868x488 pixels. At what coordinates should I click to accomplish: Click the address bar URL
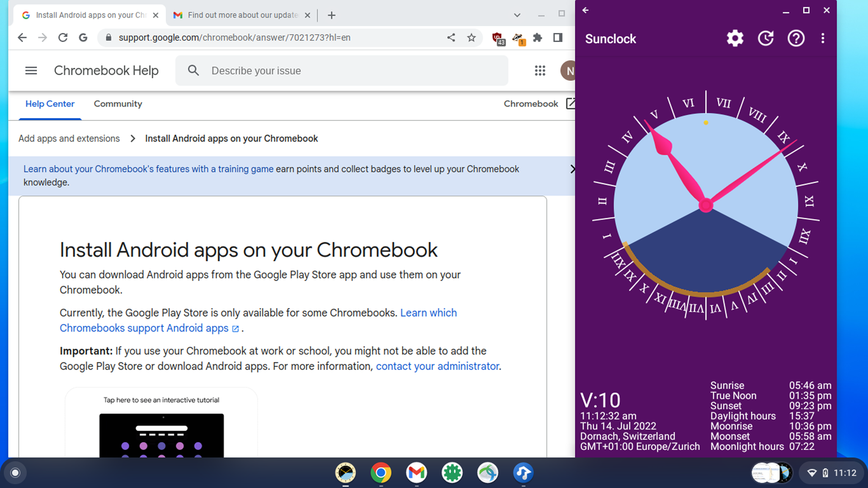click(235, 38)
